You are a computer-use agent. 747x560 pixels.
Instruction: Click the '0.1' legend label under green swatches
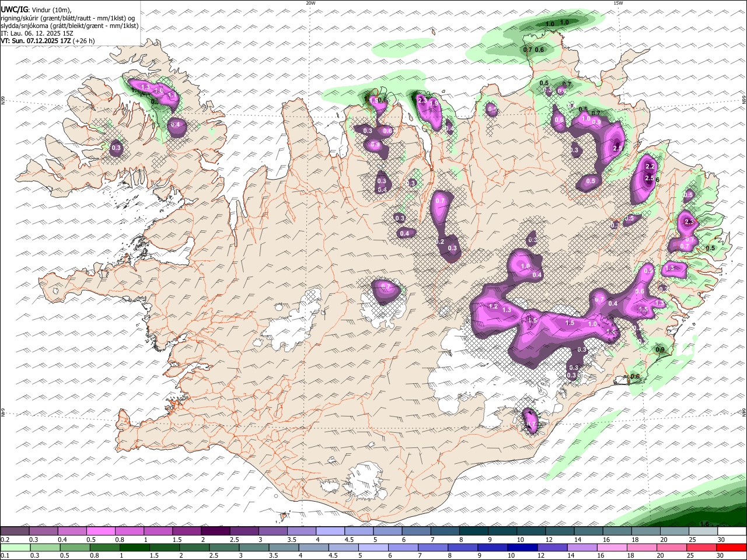tap(5, 555)
